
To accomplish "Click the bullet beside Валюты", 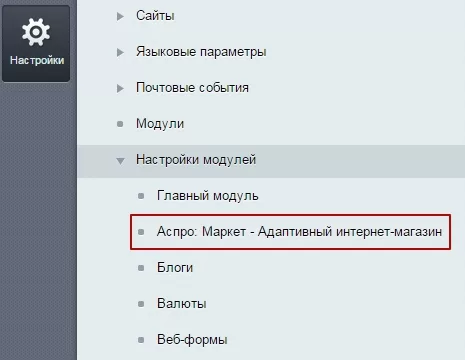I will (x=141, y=304).
